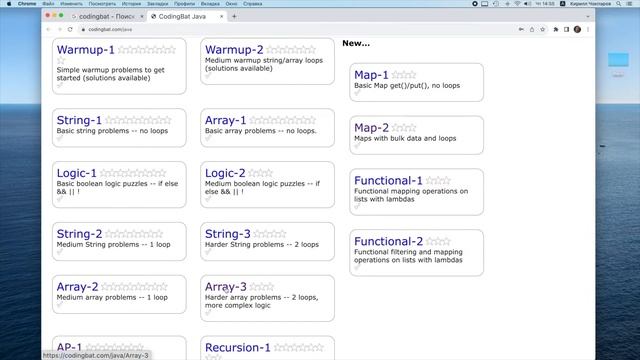Open the String-2 problem set

79,234
